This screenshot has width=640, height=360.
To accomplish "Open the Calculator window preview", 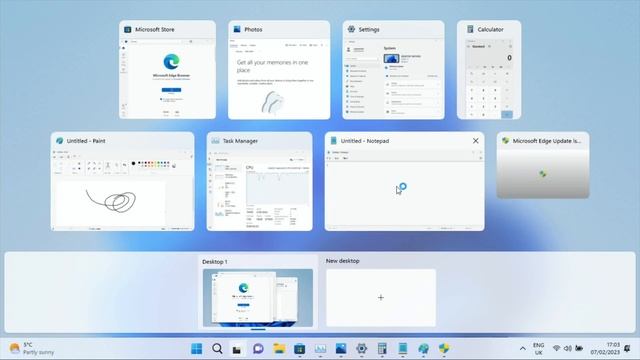I will click(489, 70).
